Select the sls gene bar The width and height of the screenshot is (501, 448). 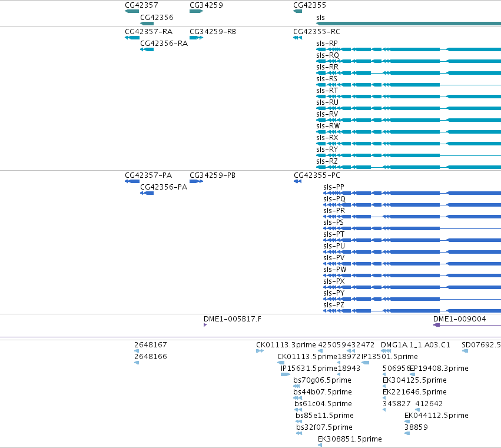409,24
